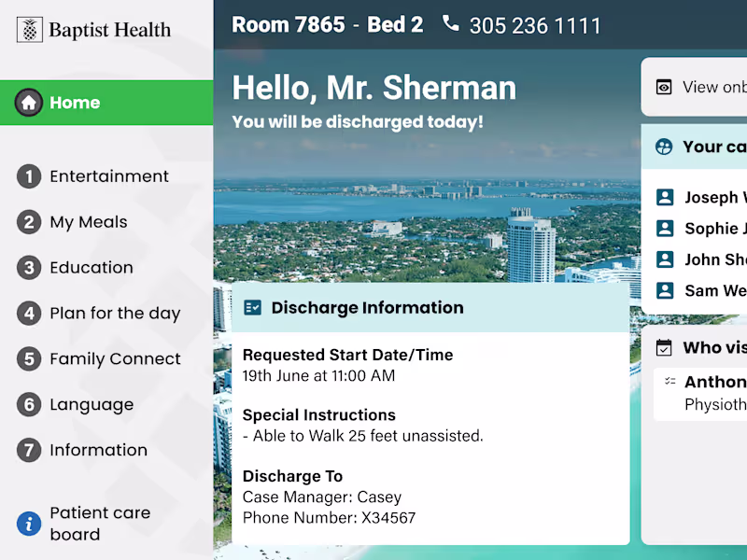Open Family Connect
The image size is (747, 560).
[115, 359]
